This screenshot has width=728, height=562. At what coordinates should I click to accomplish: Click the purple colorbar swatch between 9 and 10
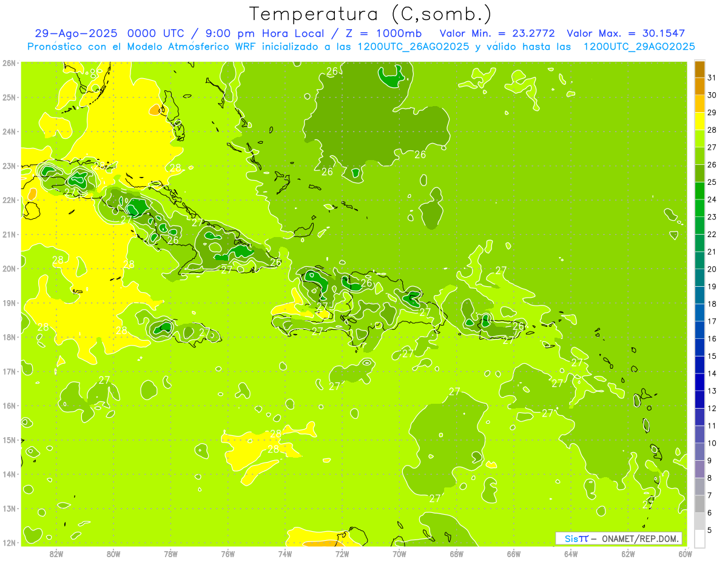[x=699, y=452]
